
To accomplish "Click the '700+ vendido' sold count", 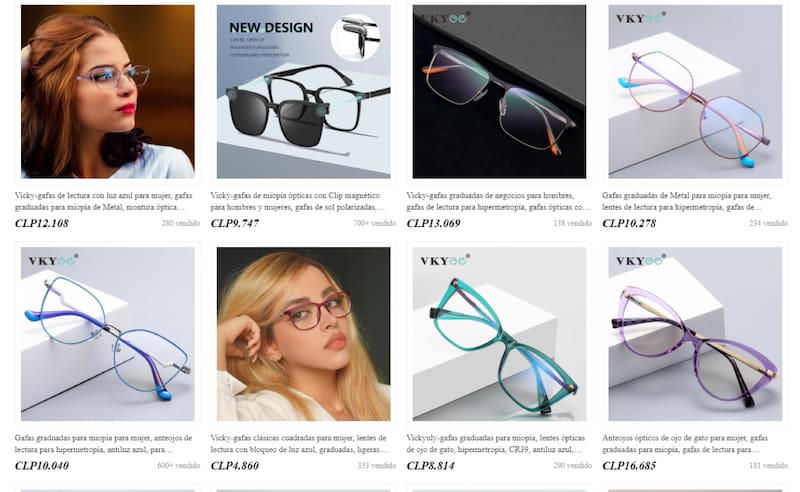I will point(374,223).
